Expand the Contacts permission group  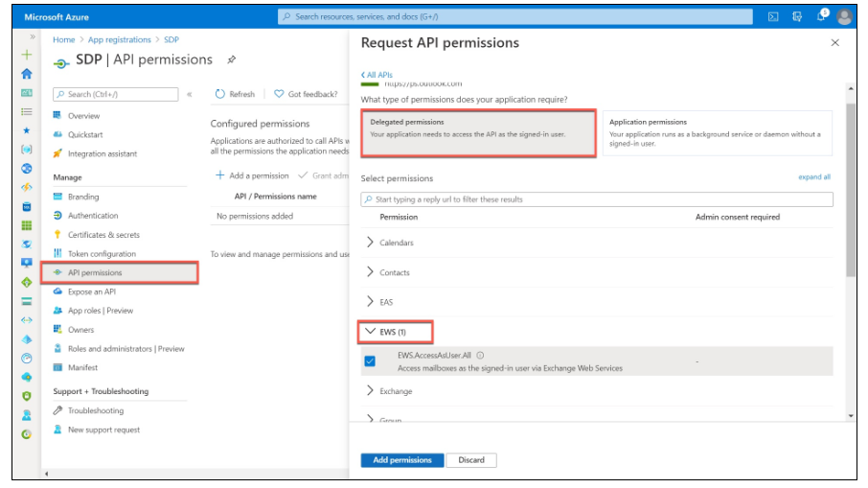(371, 272)
